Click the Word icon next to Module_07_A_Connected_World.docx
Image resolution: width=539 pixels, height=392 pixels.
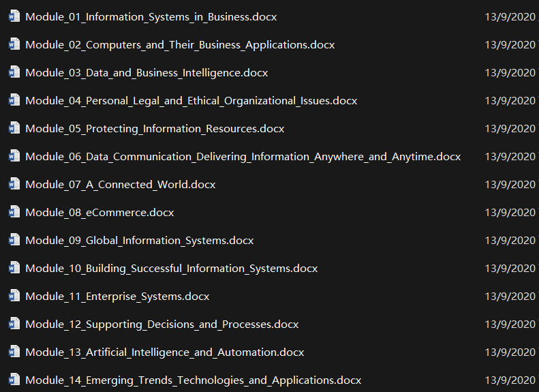tap(14, 184)
